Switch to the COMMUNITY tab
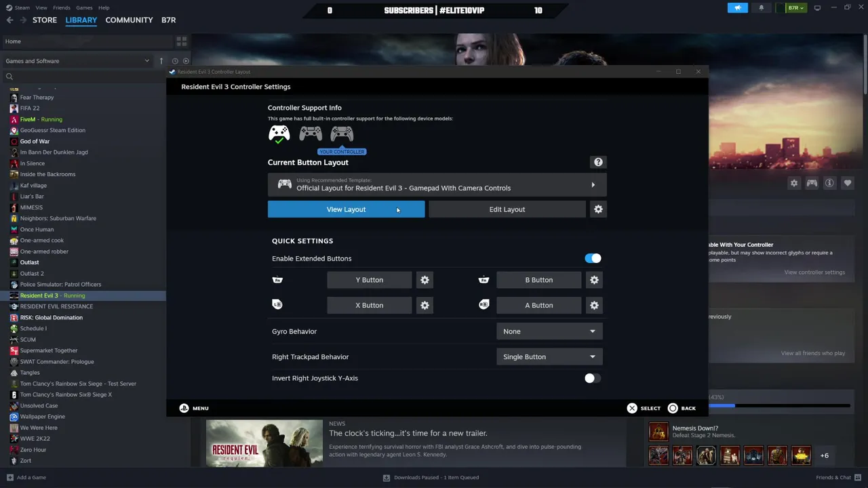Image resolution: width=868 pixels, height=488 pixels. 129,20
